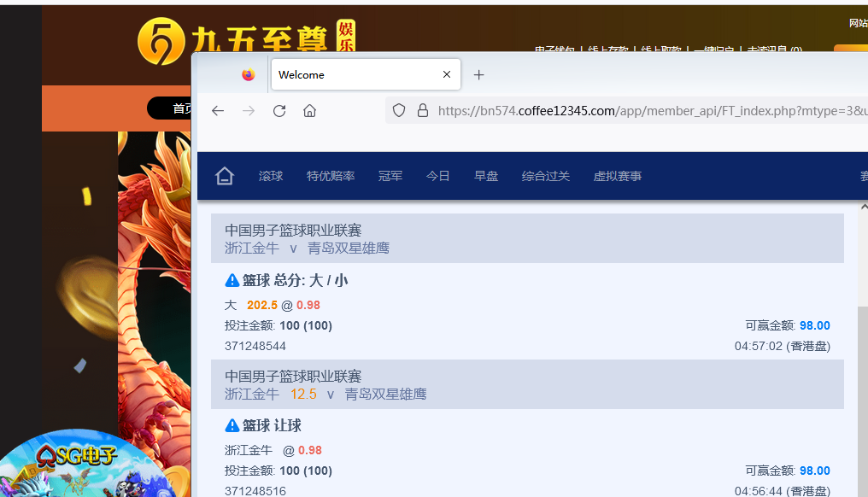Open the browser home page
This screenshot has height=497, width=868.
[x=309, y=111]
